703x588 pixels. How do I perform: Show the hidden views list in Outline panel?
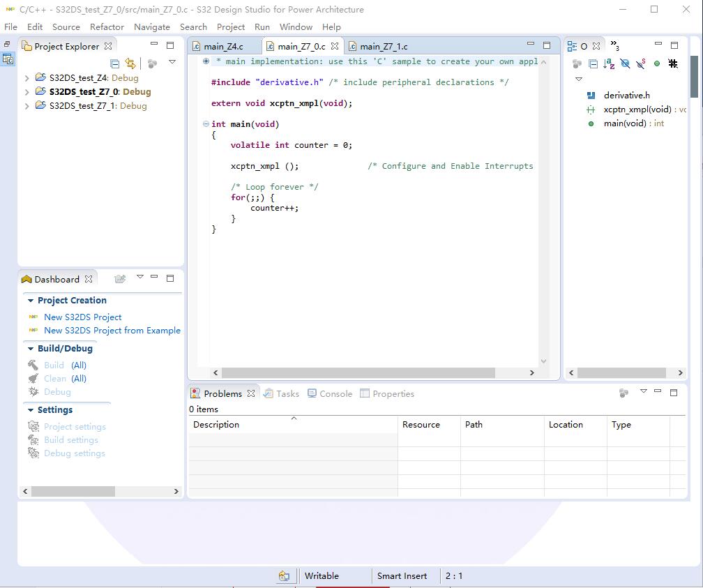(614, 45)
